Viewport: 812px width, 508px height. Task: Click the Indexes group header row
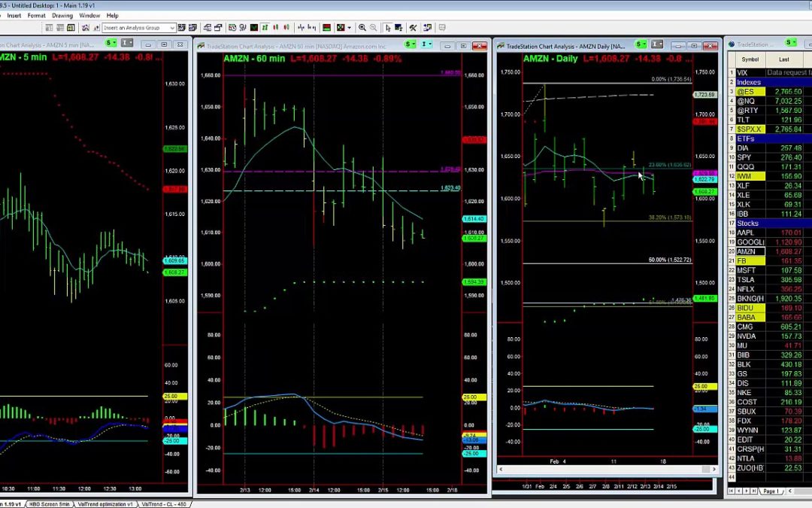point(774,83)
